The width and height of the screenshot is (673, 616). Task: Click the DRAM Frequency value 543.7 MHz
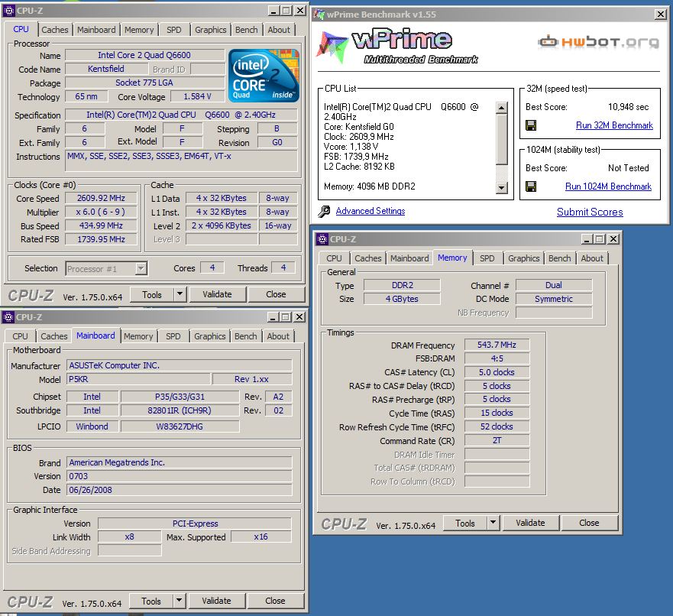[497, 345]
